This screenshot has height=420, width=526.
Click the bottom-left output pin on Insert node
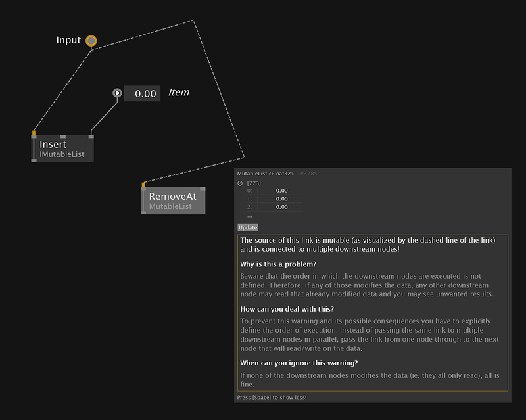(x=34, y=160)
